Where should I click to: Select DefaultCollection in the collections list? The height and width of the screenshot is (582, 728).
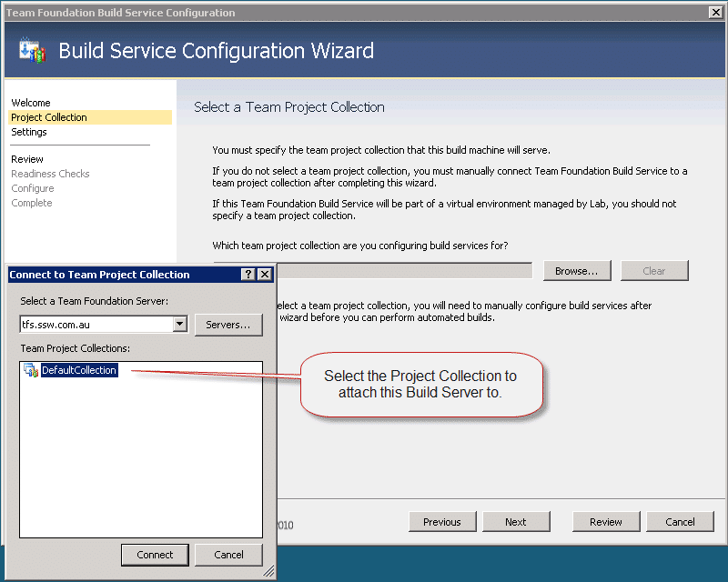(79, 370)
